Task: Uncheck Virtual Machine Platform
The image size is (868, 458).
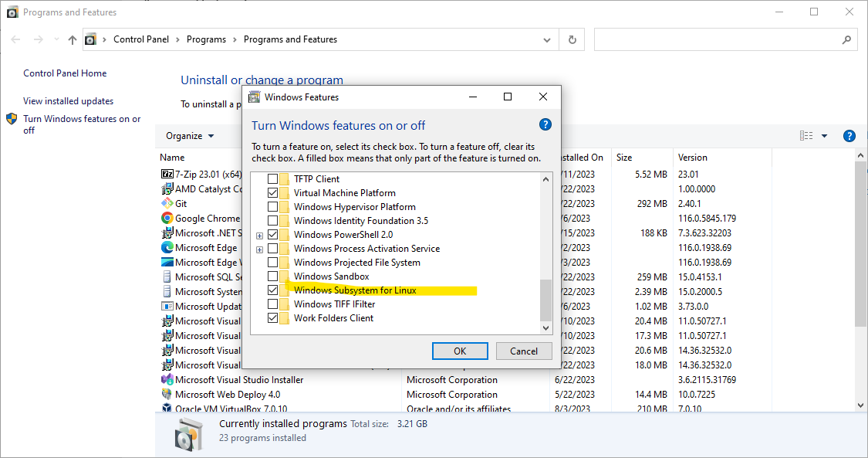Action: [273, 193]
